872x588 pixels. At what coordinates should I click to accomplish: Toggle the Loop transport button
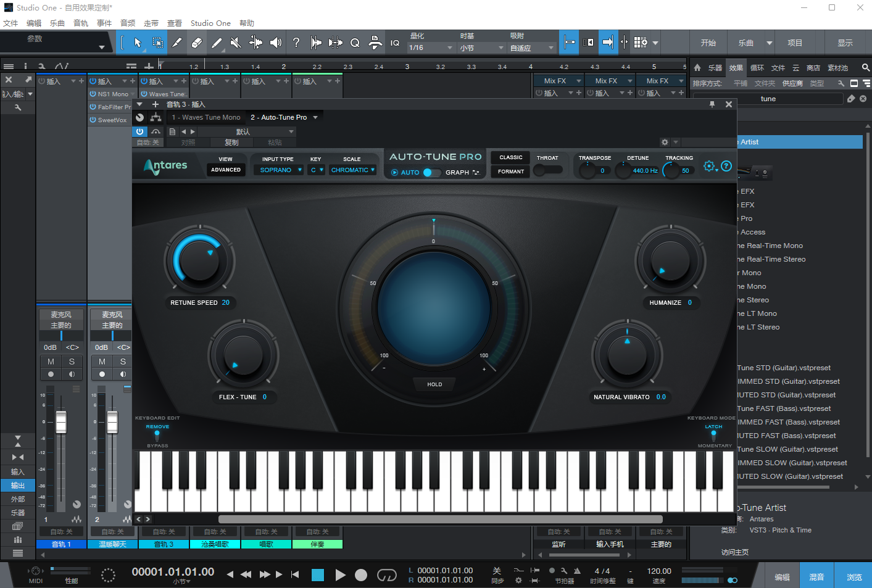click(x=387, y=575)
